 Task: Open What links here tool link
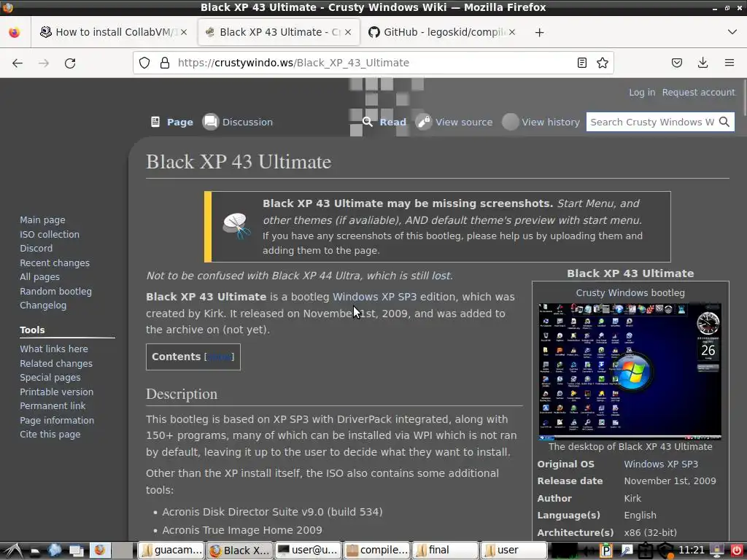point(54,349)
